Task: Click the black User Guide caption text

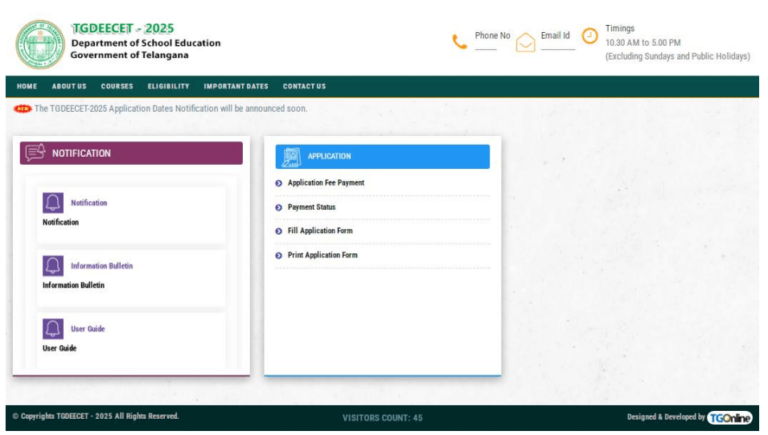Action: [x=60, y=349]
